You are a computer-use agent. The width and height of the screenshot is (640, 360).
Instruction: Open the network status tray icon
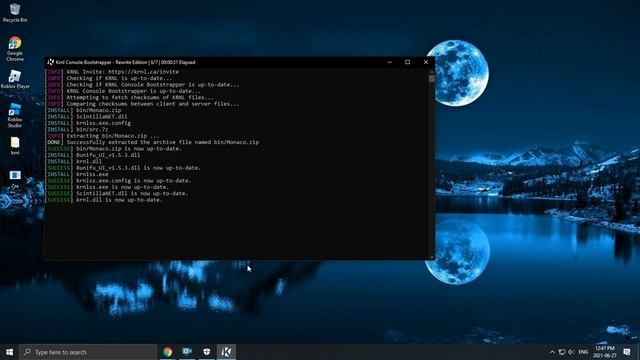[x=562, y=352]
